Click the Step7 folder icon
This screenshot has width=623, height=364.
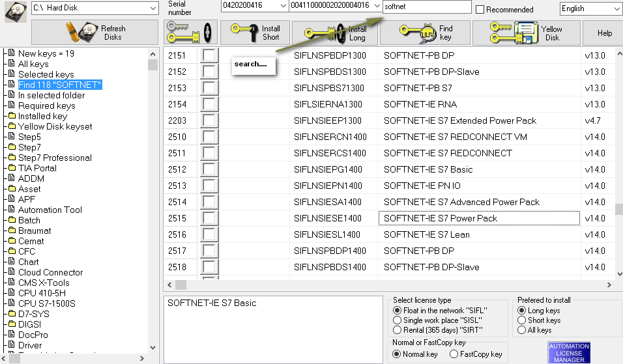coord(12,147)
